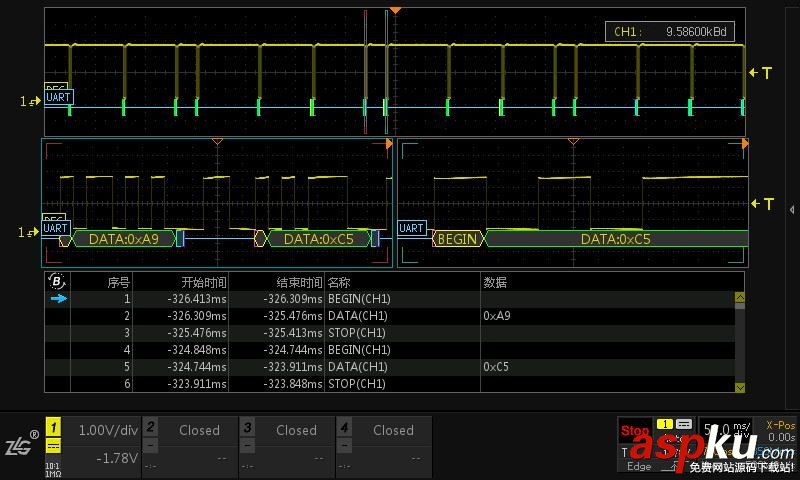
Task: Click trigger level T marker on main waveform
Action: click(760, 73)
